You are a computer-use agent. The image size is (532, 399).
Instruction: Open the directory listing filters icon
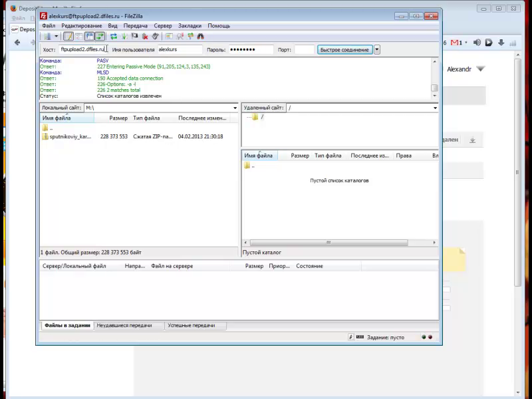point(170,37)
